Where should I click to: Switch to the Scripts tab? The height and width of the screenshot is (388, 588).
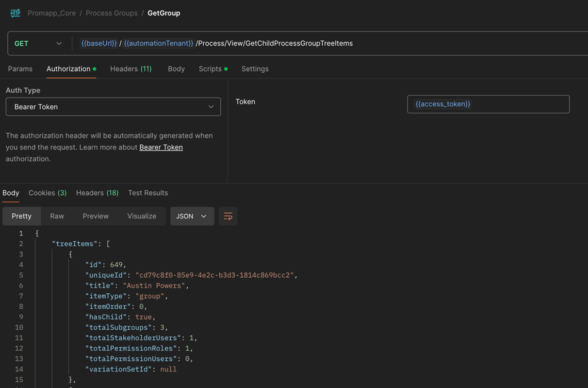pos(213,69)
